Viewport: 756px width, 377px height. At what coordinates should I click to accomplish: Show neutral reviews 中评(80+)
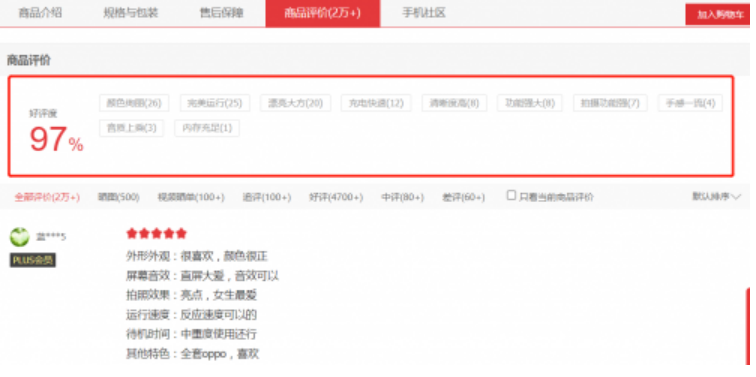click(403, 197)
